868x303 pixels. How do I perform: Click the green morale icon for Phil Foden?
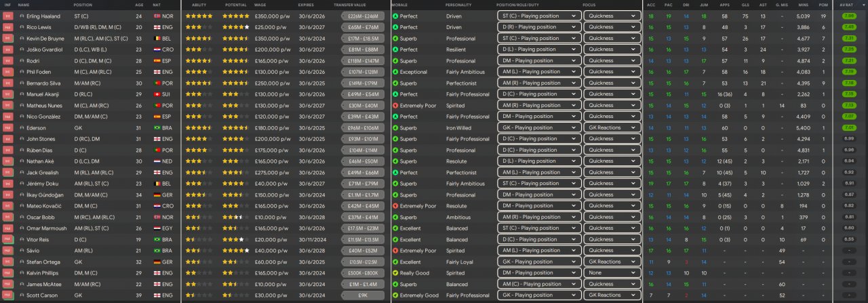pyautogui.click(x=395, y=71)
